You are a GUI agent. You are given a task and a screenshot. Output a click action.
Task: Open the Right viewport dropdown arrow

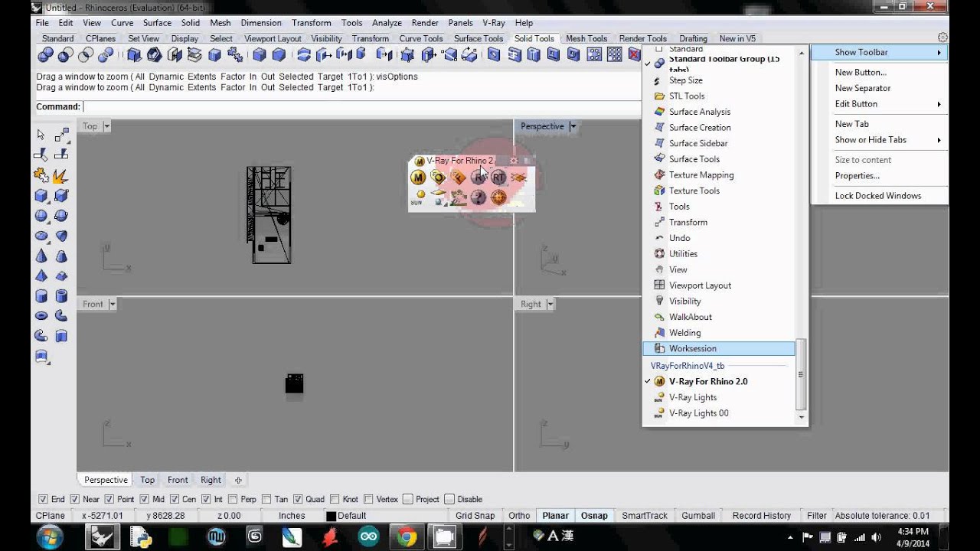(549, 304)
